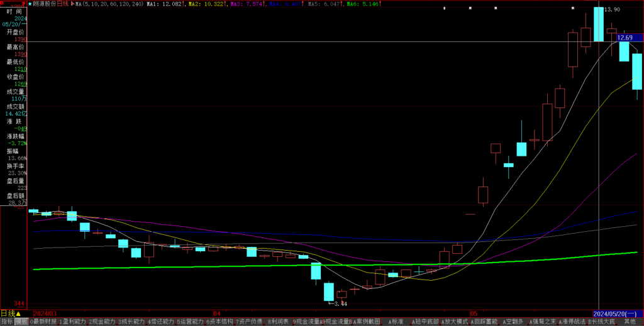Click the 12.69 price label on crosshair
Screen dimensions: 644x326
coord(625,38)
